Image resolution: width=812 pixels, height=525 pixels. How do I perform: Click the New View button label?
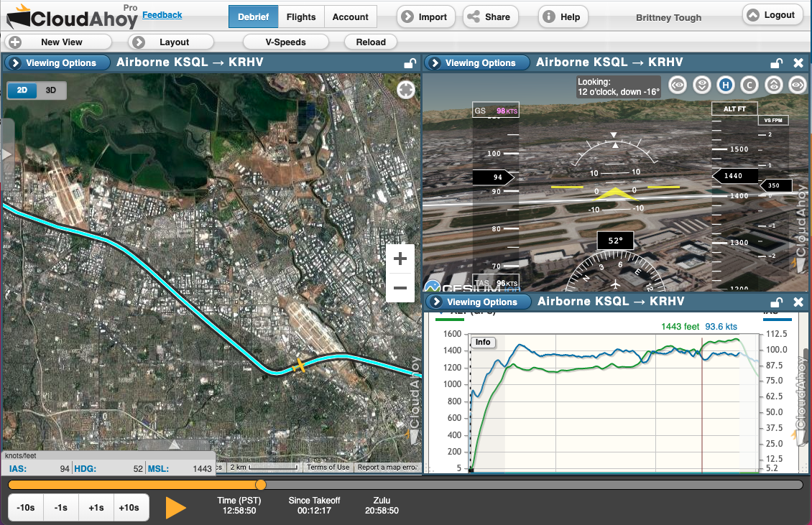click(62, 42)
